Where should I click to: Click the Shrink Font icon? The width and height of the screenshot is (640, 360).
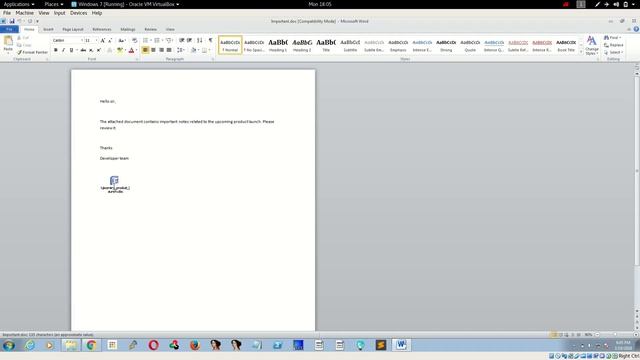coord(110,40)
